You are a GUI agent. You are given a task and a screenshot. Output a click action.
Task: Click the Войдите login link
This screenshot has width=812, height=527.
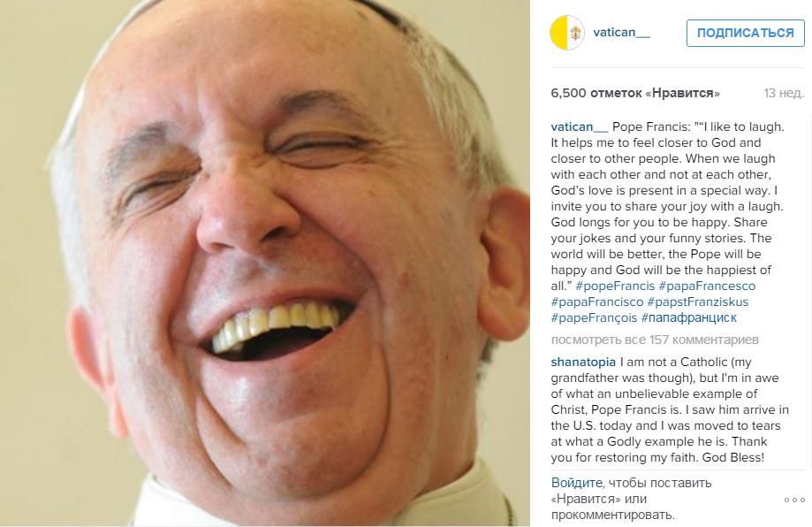click(577, 483)
